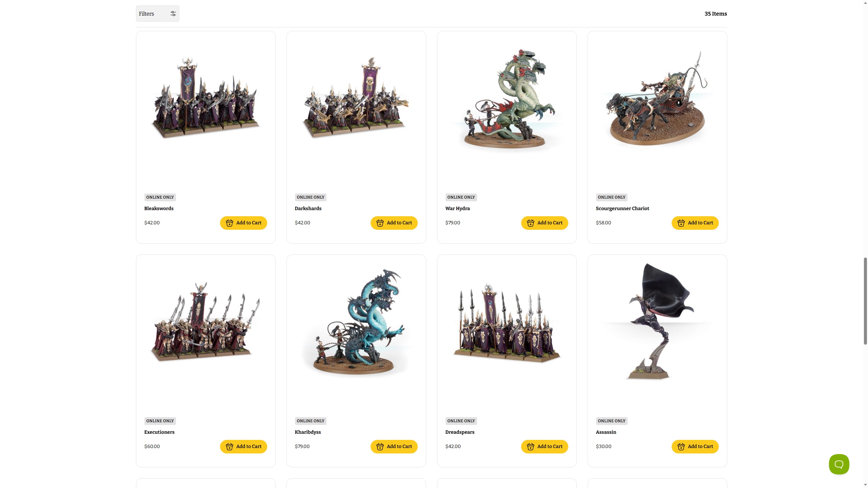Open the Darkshards product title link
This screenshot has height=488, width=868.
pyautogui.click(x=308, y=208)
